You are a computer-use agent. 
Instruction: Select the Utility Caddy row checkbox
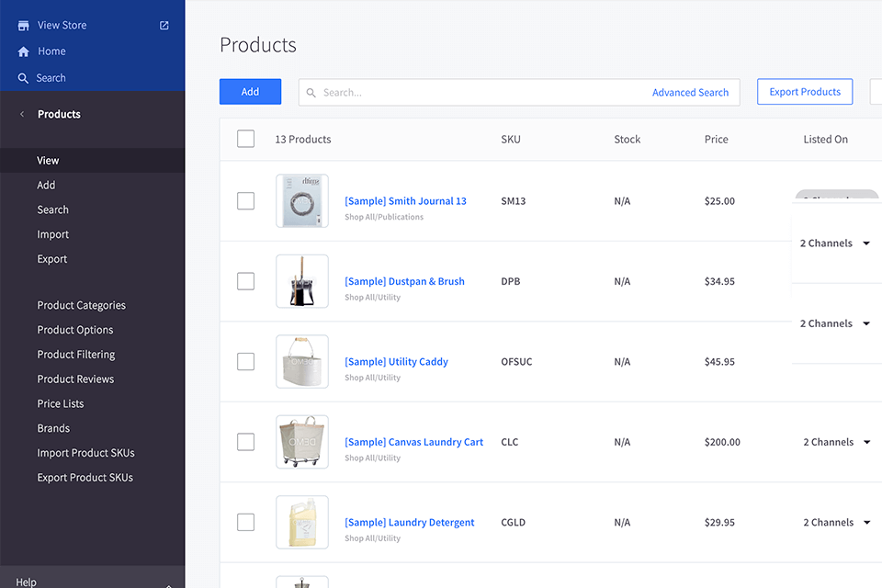(x=245, y=362)
